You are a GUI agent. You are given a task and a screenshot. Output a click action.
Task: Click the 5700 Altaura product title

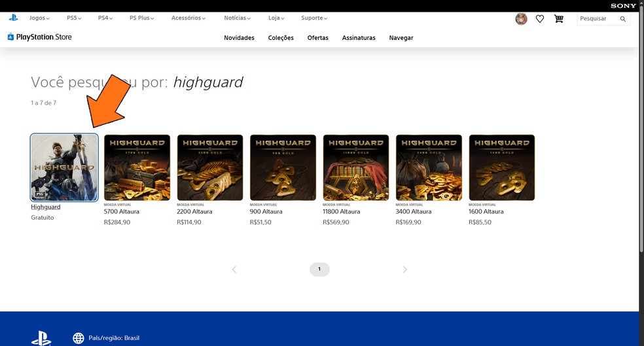click(x=122, y=212)
